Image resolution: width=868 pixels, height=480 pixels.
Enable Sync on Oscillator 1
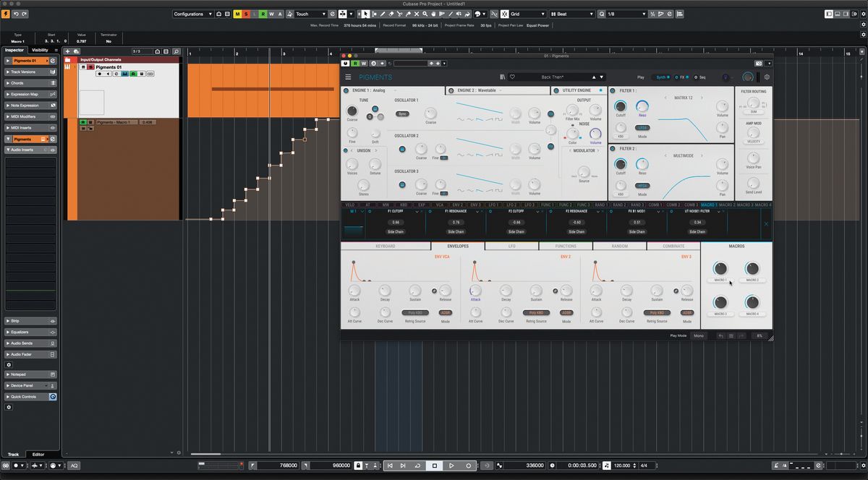[403, 113]
